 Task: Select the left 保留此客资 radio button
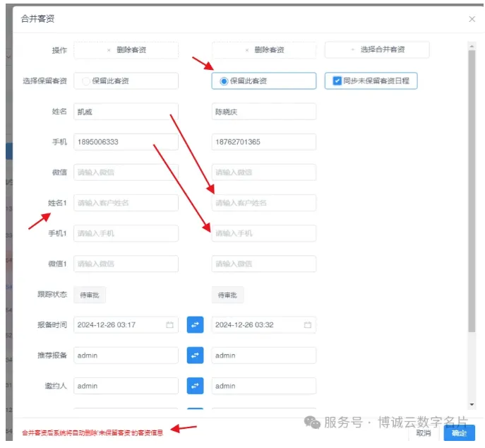(x=87, y=81)
